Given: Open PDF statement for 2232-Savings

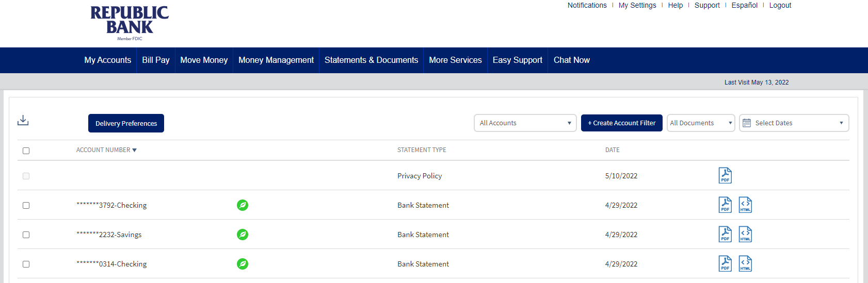Looking at the screenshot, I should click(725, 235).
